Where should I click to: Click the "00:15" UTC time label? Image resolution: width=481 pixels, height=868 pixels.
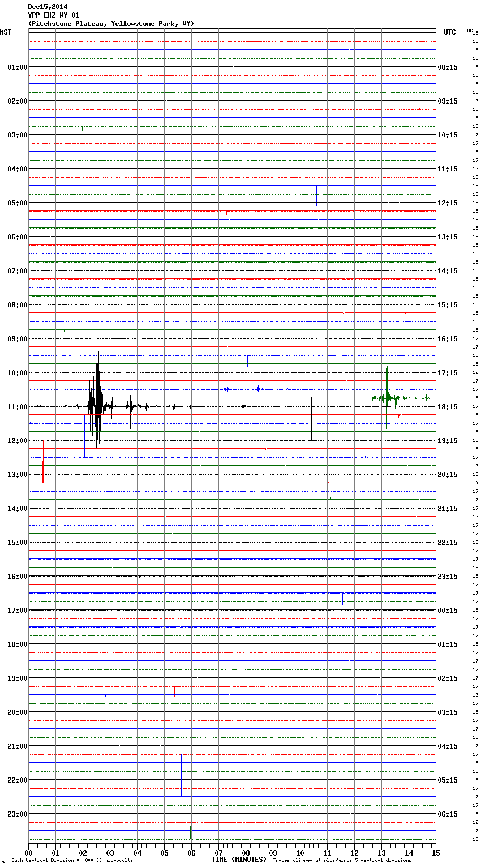448,611
